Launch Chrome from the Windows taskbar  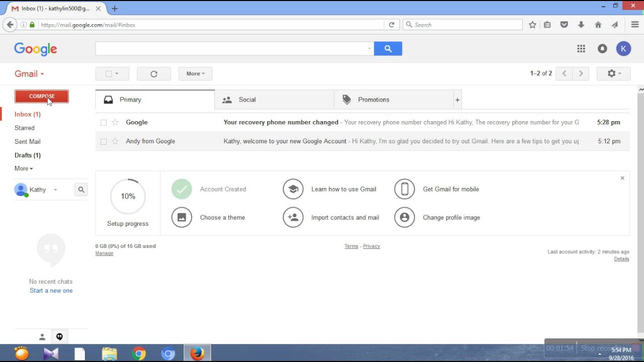(139, 353)
